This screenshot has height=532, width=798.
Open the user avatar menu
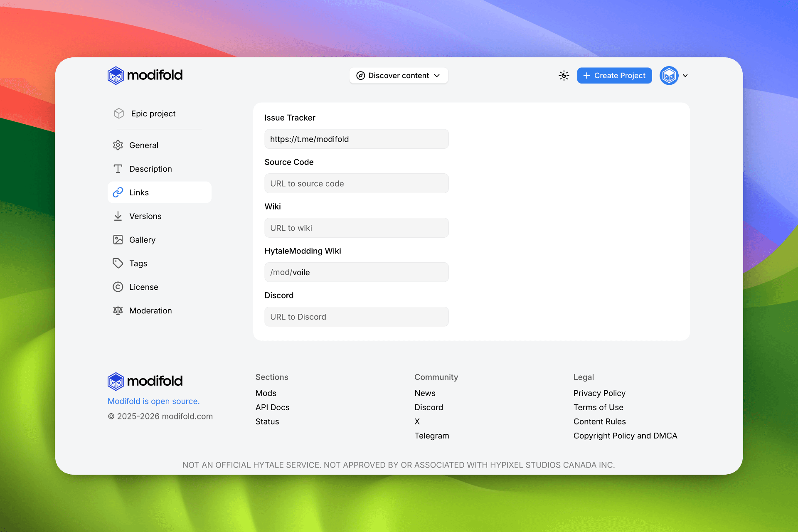point(669,75)
